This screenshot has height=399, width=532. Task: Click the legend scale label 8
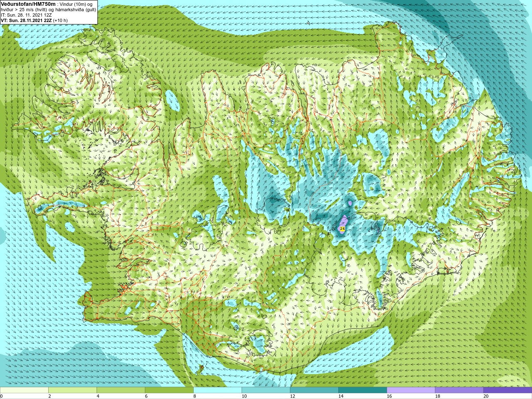(195, 396)
